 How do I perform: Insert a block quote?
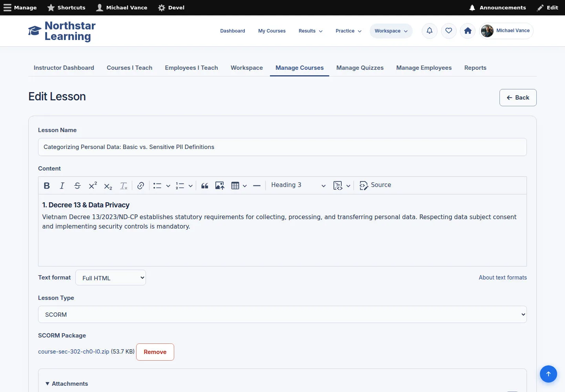(x=204, y=185)
